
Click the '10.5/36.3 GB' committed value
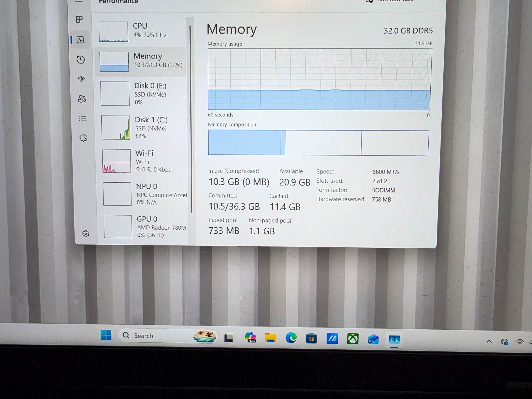(x=234, y=207)
